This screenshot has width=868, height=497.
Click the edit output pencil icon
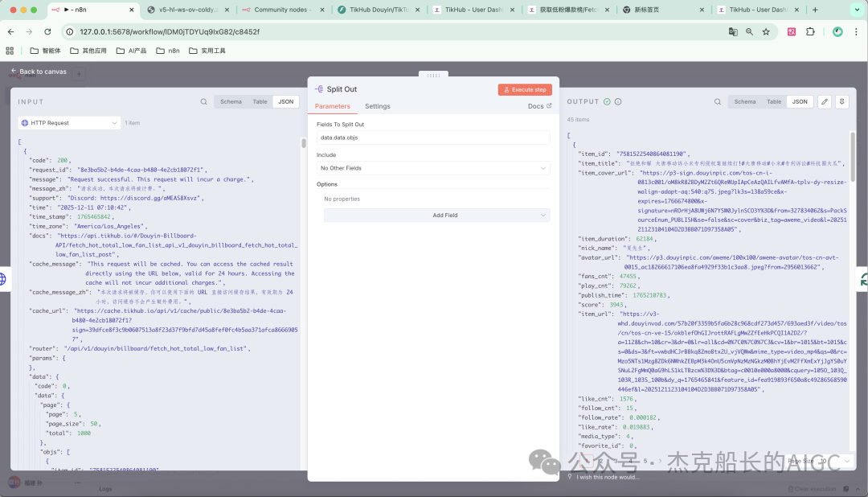pos(825,102)
